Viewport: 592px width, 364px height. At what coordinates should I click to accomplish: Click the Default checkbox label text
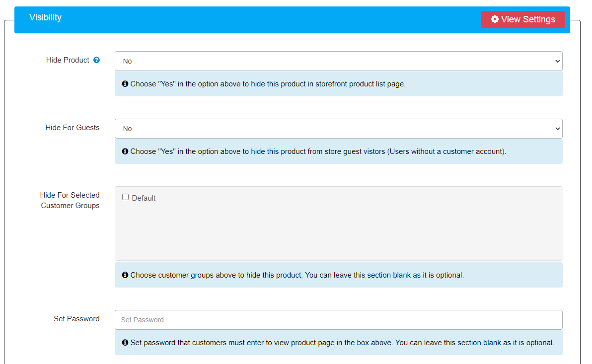click(x=144, y=198)
